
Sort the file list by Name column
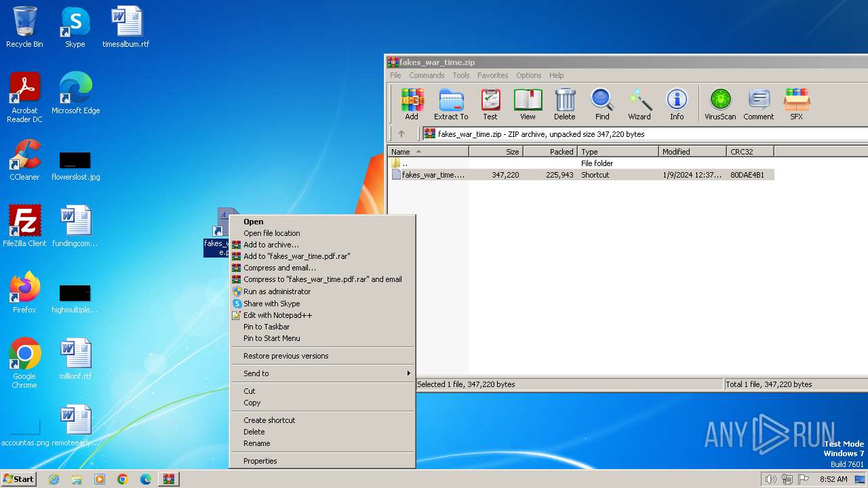pos(428,152)
